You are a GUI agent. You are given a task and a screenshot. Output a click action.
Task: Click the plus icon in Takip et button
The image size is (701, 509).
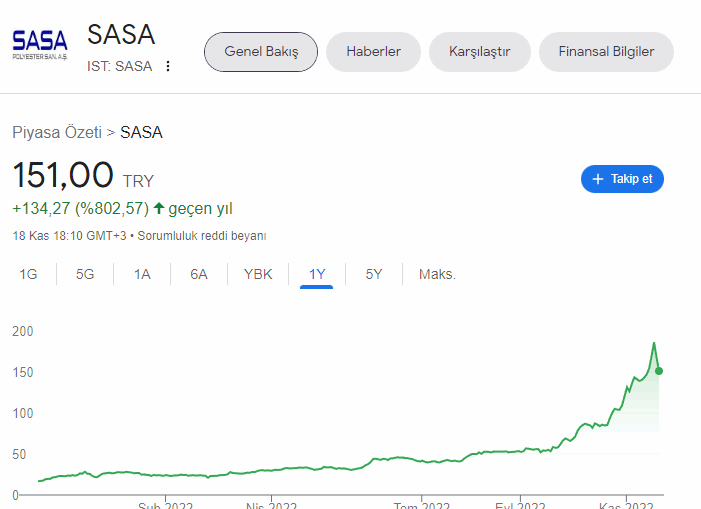pos(598,179)
